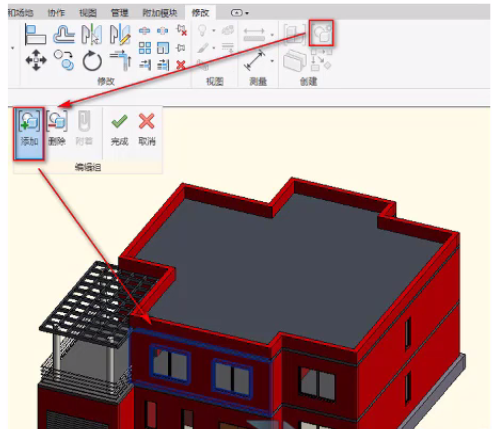Image resolution: width=492 pixels, height=429 pixels.
Task: Open ribbon display options dropdown
Action: click(x=247, y=13)
